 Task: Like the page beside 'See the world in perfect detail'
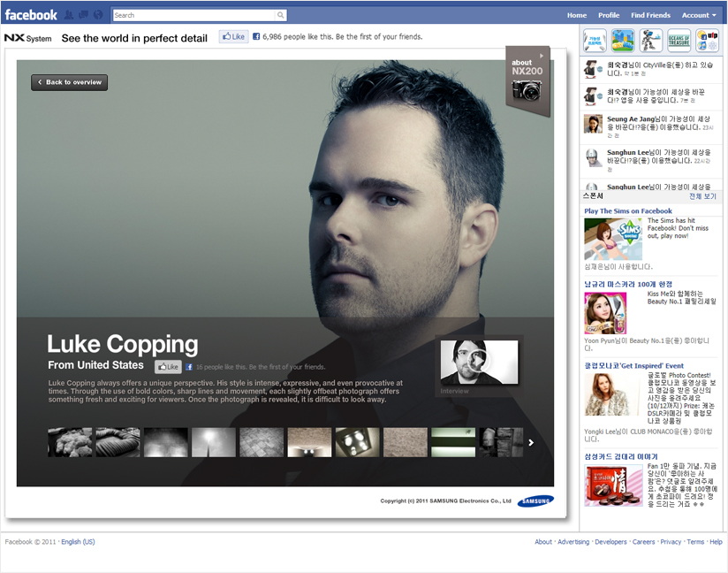click(233, 37)
